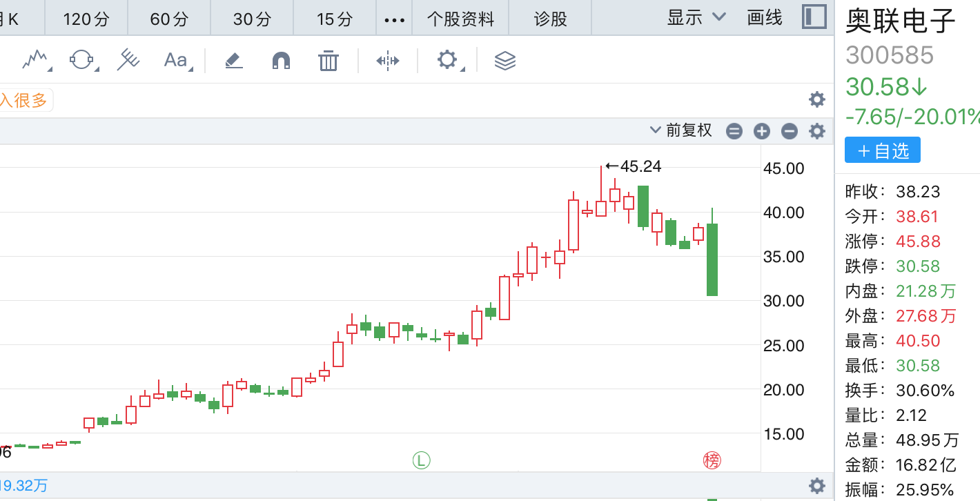Expand the 显示 dropdown
The height and width of the screenshot is (501, 980).
tap(696, 18)
